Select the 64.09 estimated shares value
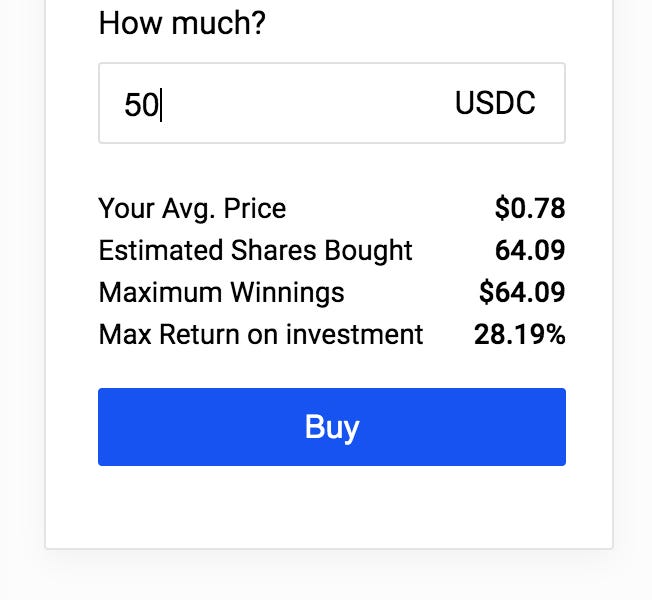The image size is (652, 600). point(530,250)
